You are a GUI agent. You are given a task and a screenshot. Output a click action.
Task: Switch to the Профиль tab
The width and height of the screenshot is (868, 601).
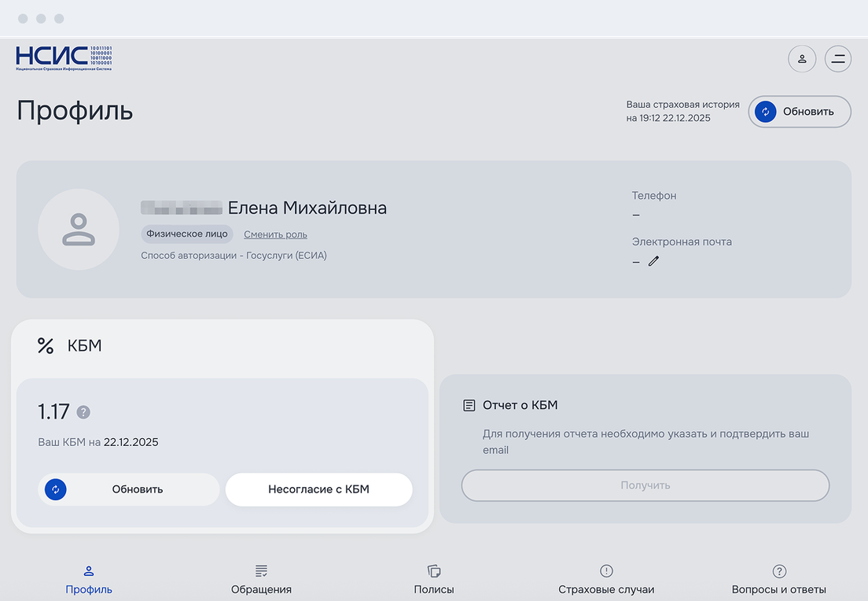coord(89,580)
